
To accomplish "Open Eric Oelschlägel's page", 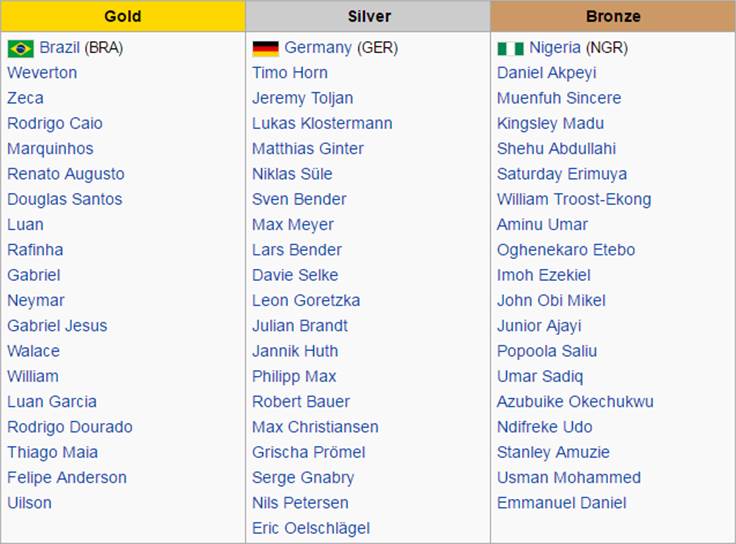I will (x=311, y=528).
